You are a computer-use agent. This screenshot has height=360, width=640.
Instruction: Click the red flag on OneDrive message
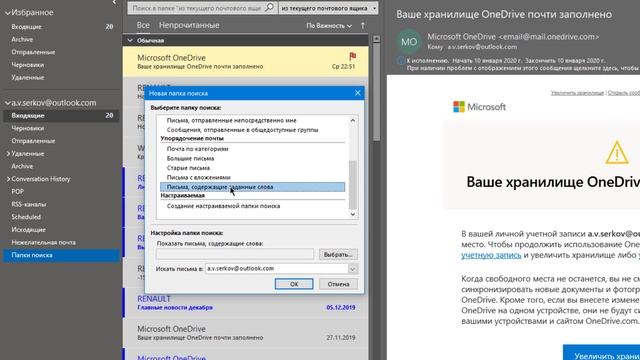coord(352,56)
